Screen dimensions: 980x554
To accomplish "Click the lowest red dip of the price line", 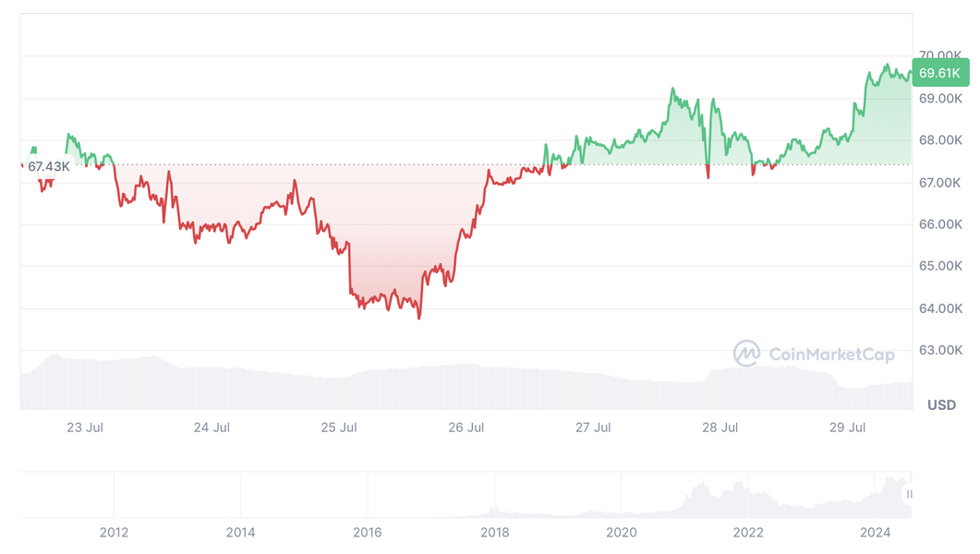I will (x=419, y=318).
